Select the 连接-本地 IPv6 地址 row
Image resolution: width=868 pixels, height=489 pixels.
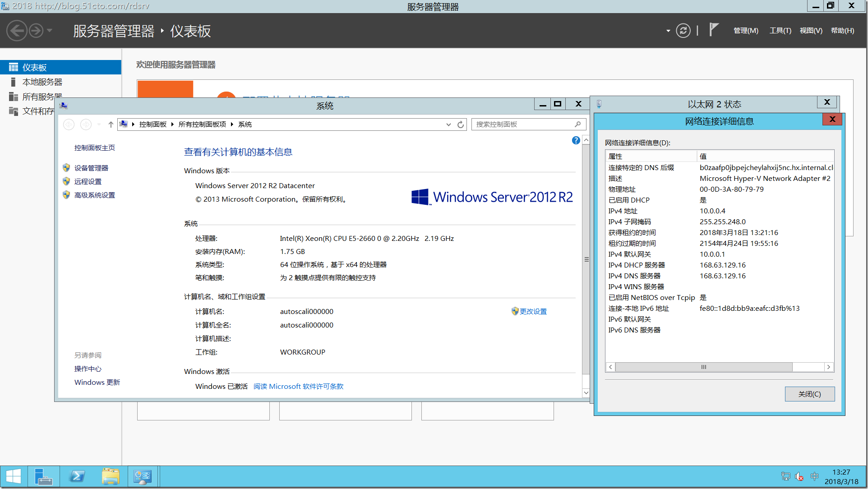click(x=720, y=309)
